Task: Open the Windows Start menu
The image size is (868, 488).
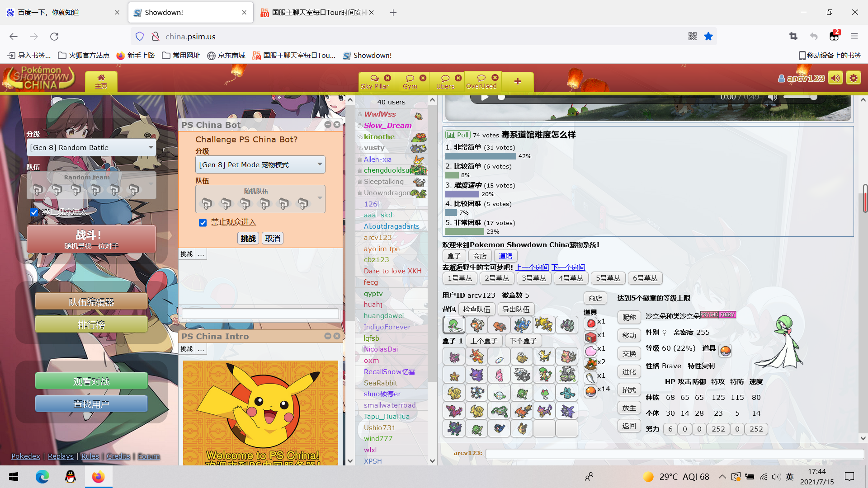Action: (x=14, y=477)
